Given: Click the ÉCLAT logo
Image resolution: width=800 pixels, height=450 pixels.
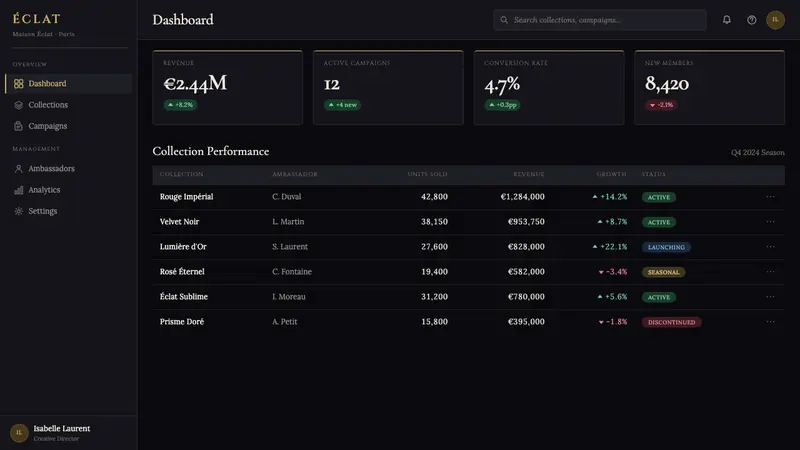Looking at the screenshot, I should [x=36, y=19].
